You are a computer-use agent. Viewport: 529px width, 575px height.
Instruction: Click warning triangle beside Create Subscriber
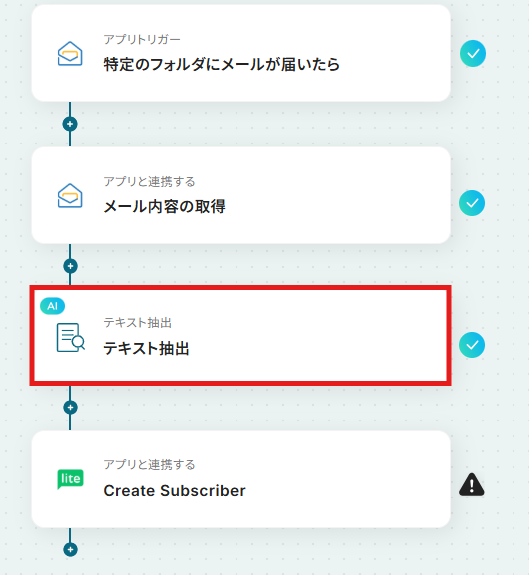(x=472, y=485)
